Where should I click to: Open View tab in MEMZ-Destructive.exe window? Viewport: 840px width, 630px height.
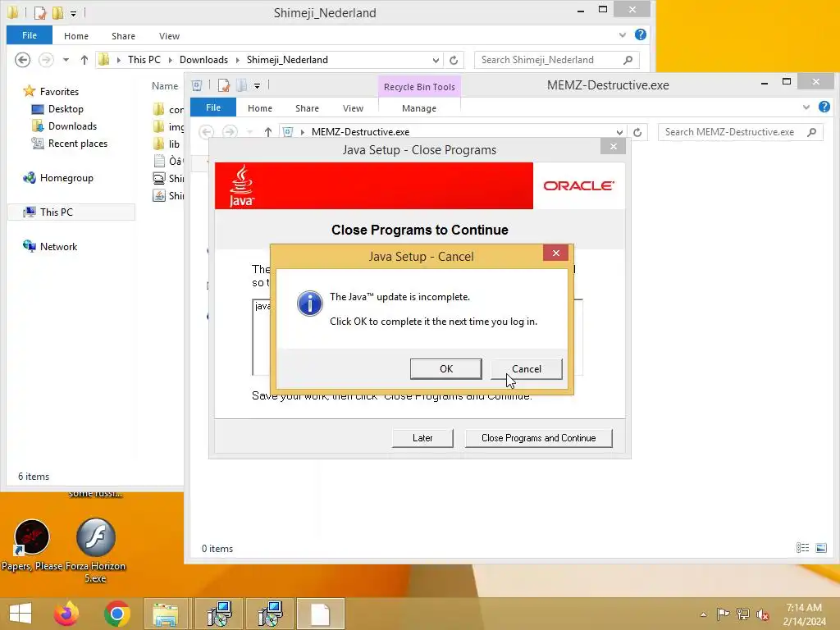click(353, 108)
